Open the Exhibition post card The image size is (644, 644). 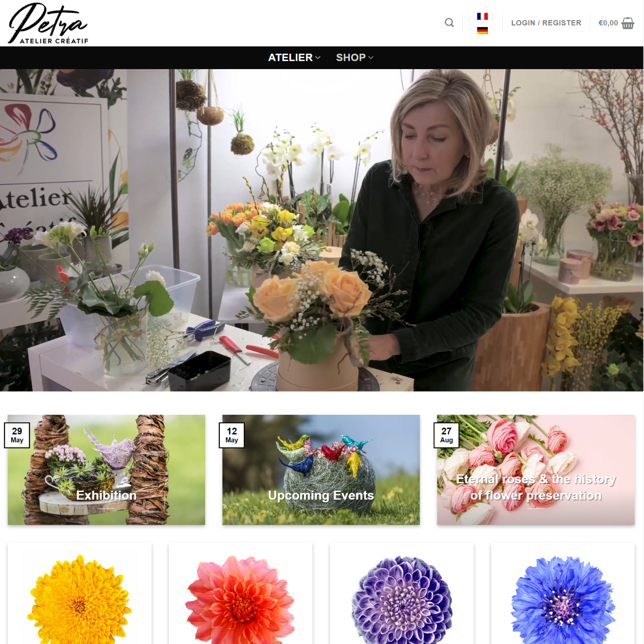(106, 470)
